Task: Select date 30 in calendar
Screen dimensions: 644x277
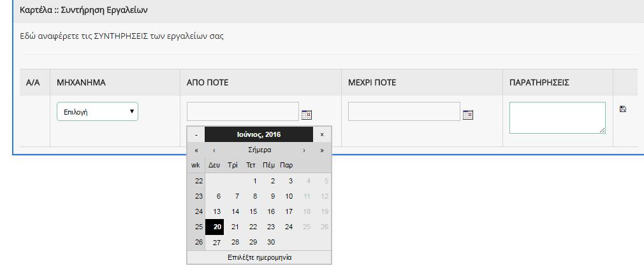Action: (x=271, y=243)
